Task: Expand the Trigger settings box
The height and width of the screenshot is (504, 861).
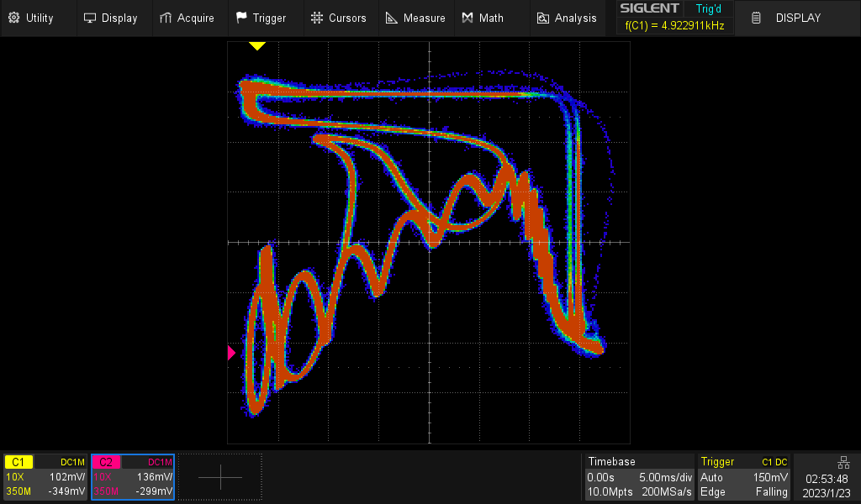Action: 745,477
